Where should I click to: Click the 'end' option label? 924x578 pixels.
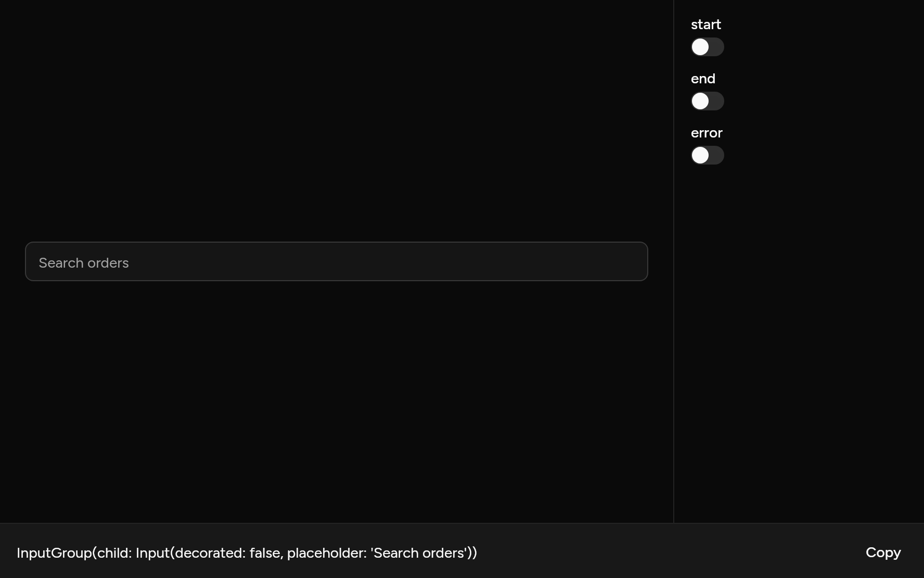tap(703, 79)
